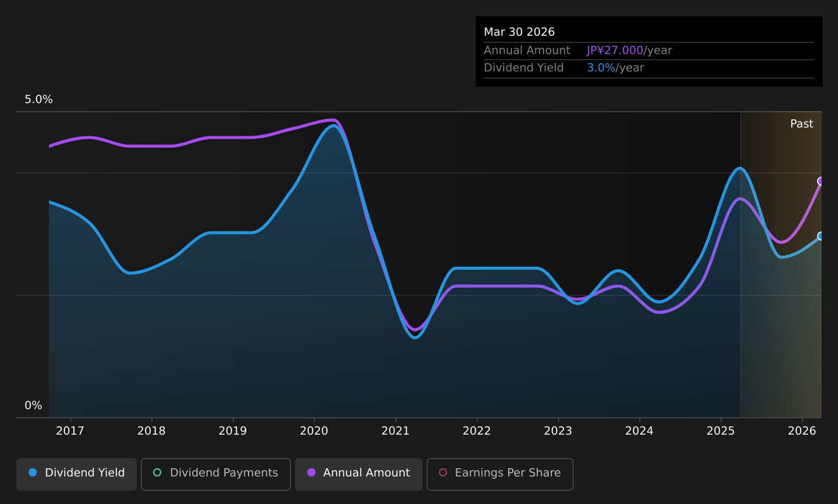Click the 2023 x-axis label
This screenshot has height=504, width=838.
pyautogui.click(x=558, y=431)
